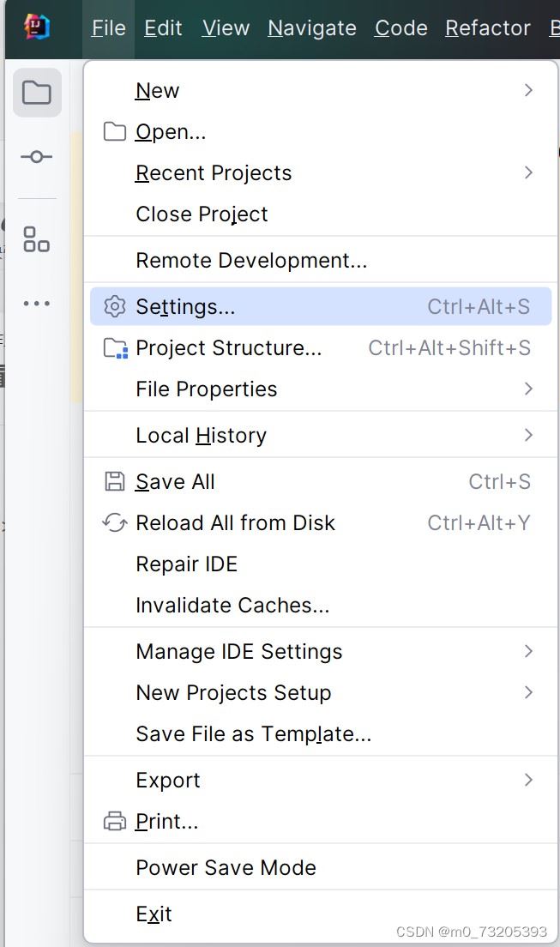This screenshot has width=560, height=947.
Task: Click the gear icon beside Settings
Action: [114, 306]
